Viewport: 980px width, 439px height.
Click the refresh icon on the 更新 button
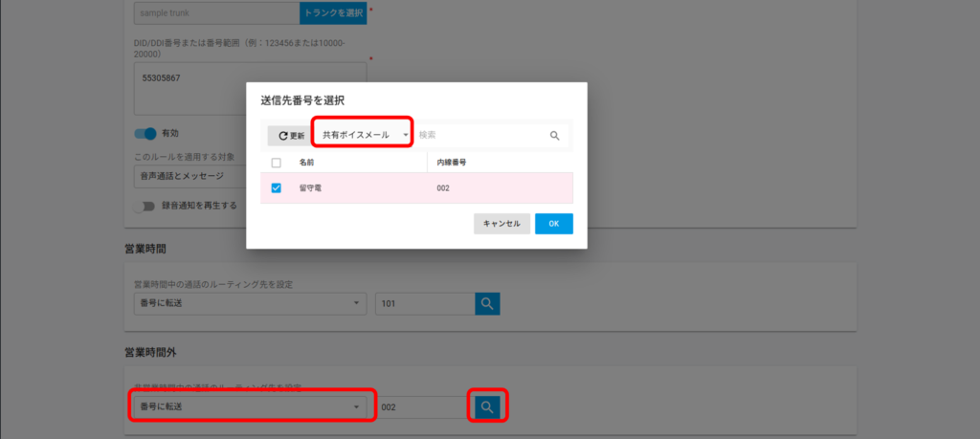click(282, 136)
